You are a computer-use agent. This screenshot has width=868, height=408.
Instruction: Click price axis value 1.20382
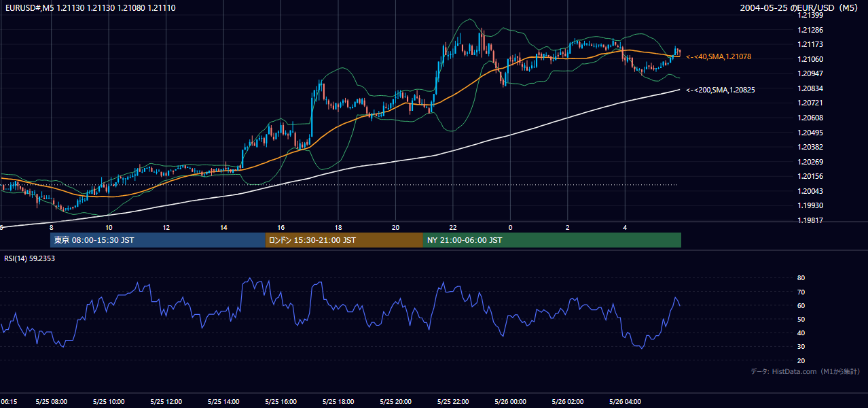point(811,147)
